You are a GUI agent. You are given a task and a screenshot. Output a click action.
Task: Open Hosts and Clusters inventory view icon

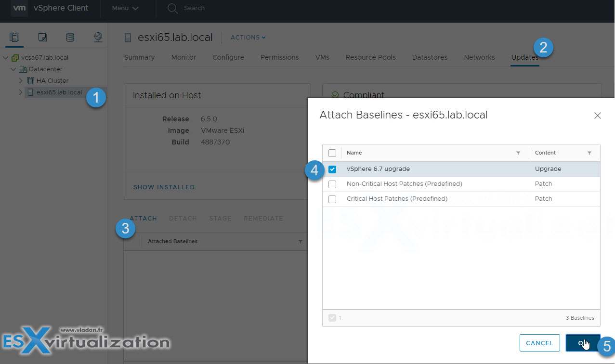point(14,37)
